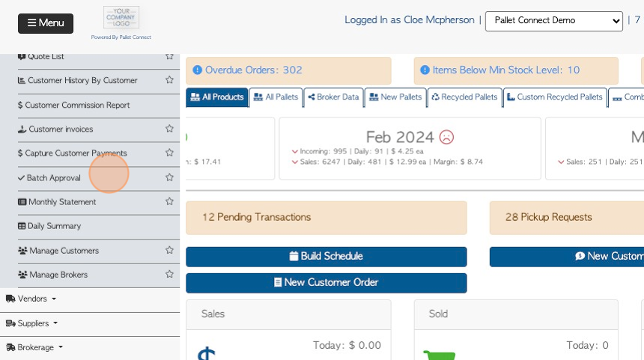644x360 pixels.
Task: Click the Overdue Orders exclamation icon
Action: click(197, 70)
